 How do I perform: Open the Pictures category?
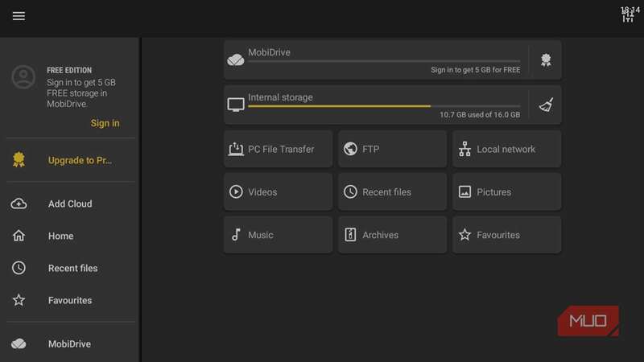pyautogui.click(x=506, y=192)
